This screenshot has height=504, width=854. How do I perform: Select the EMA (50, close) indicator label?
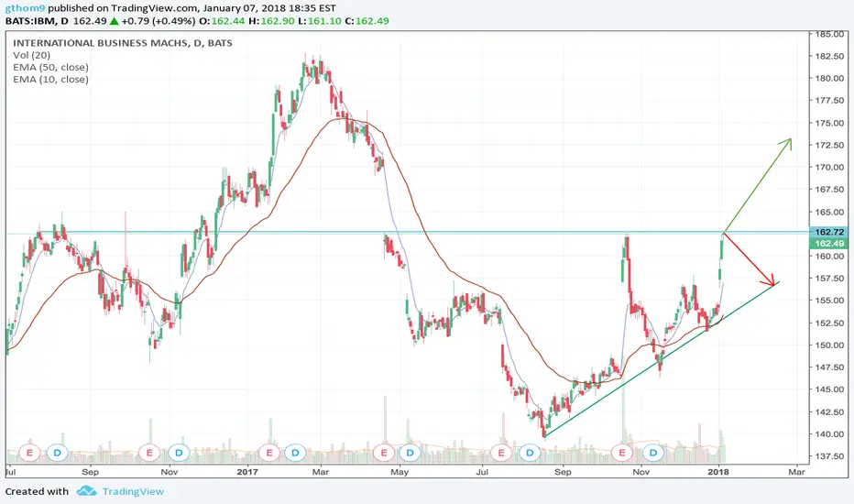(x=50, y=67)
